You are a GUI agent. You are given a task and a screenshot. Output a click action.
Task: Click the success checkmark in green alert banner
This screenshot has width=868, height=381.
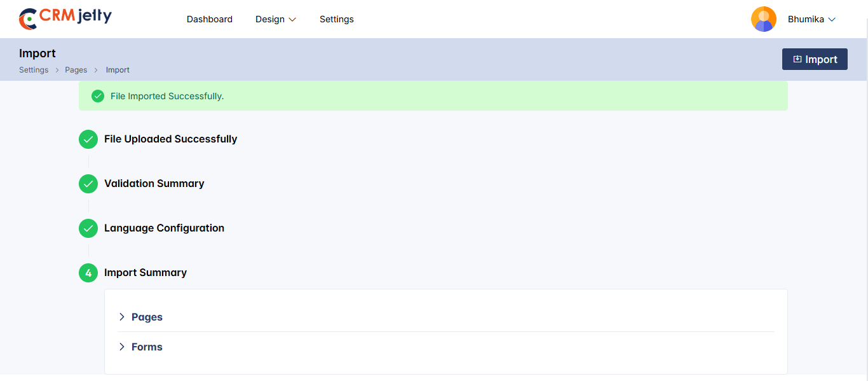click(98, 96)
